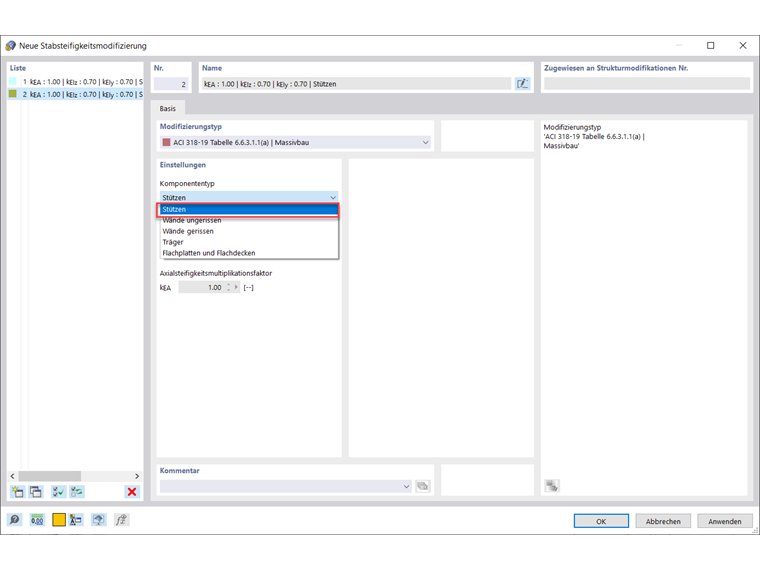Click the Liste scrollbar right arrow

(137, 476)
